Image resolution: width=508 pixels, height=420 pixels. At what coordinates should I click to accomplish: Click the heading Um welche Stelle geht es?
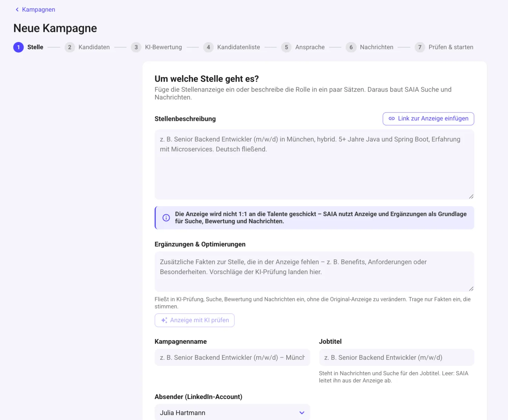(x=207, y=79)
